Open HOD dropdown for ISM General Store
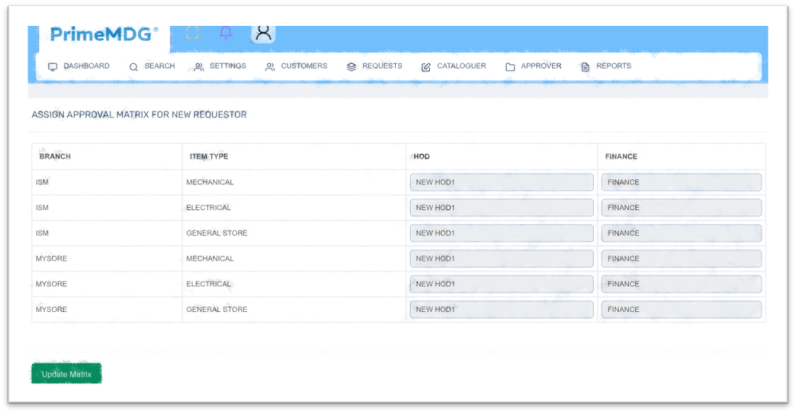The image size is (796, 413). 501,233
